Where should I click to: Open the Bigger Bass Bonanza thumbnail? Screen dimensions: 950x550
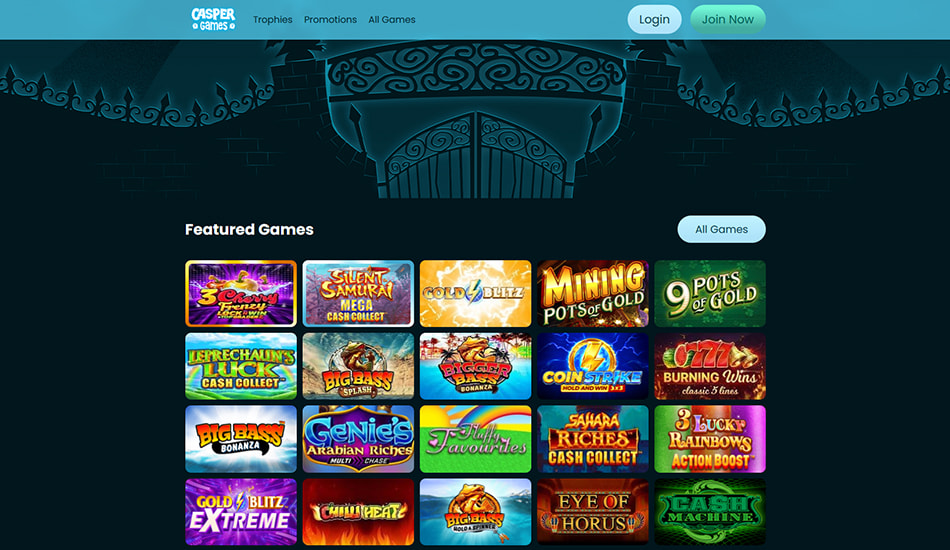(x=476, y=366)
